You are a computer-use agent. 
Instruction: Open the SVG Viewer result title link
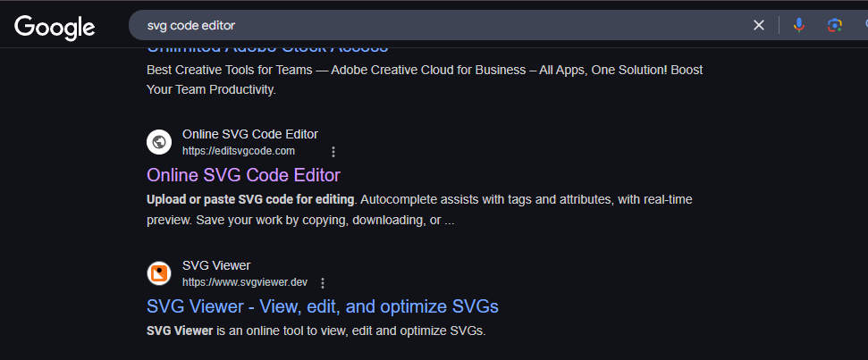click(323, 306)
